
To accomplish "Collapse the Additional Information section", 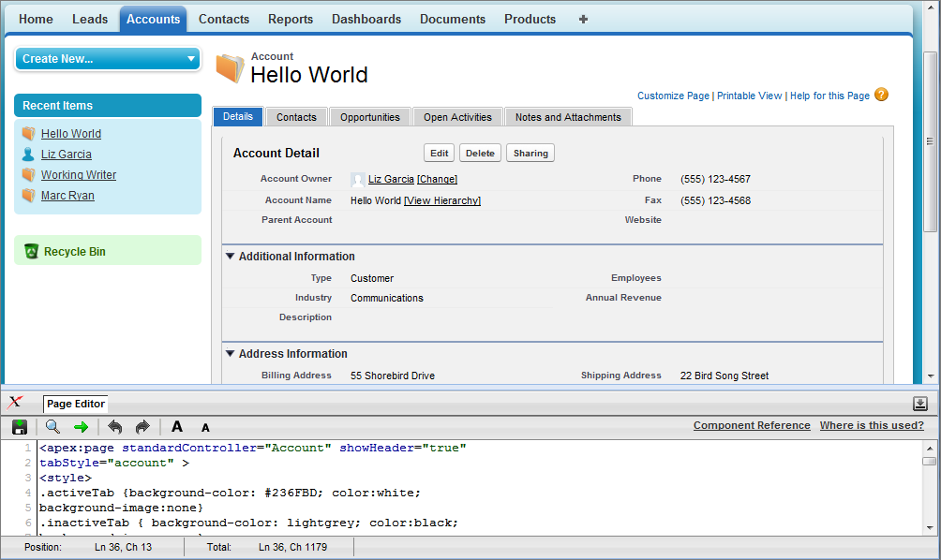I will (230, 256).
